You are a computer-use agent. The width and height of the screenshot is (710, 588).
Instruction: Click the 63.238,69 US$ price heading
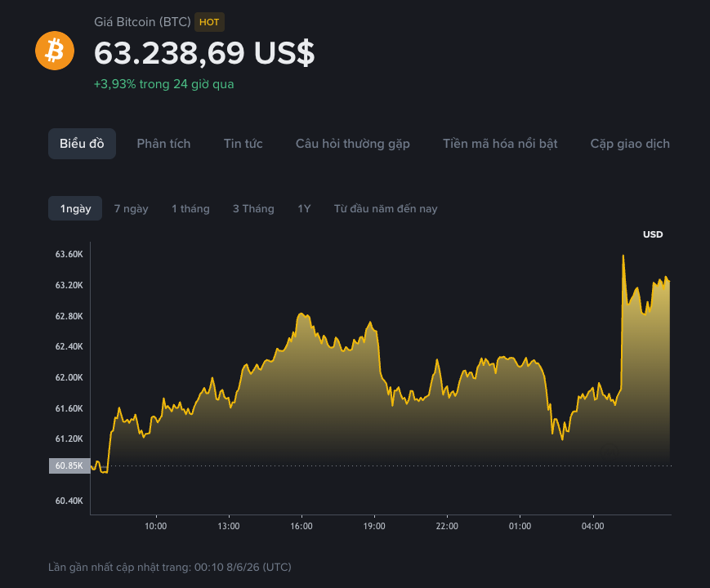coord(204,53)
